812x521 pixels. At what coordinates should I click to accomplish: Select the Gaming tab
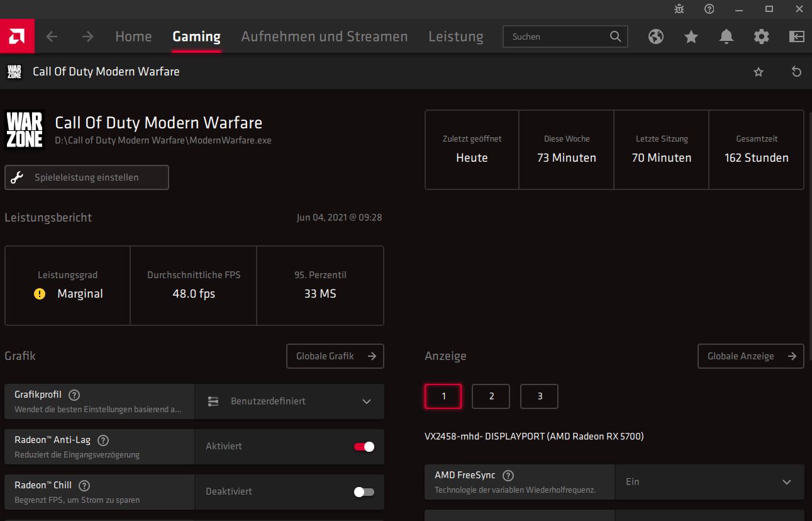pyautogui.click(x=196, y=36)
